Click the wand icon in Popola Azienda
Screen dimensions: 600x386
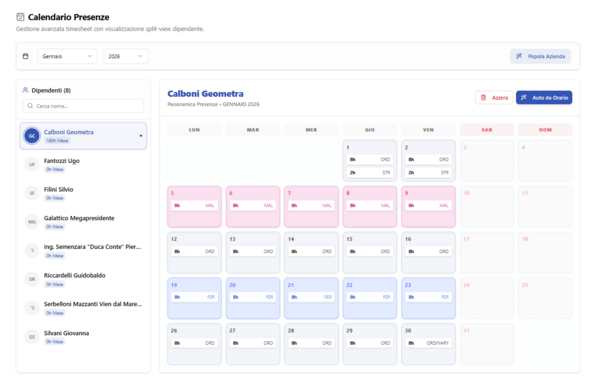click(x=519, y=56)
